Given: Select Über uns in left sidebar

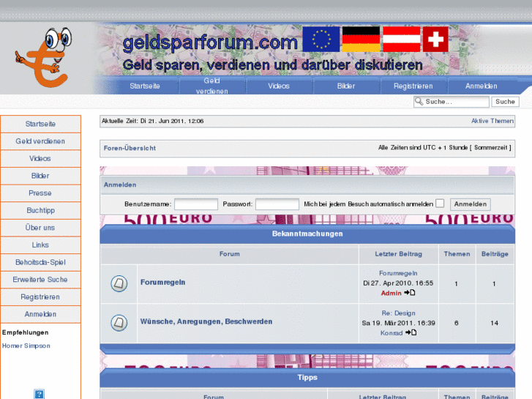Looking at the screenshot, I should coord(40,228).
